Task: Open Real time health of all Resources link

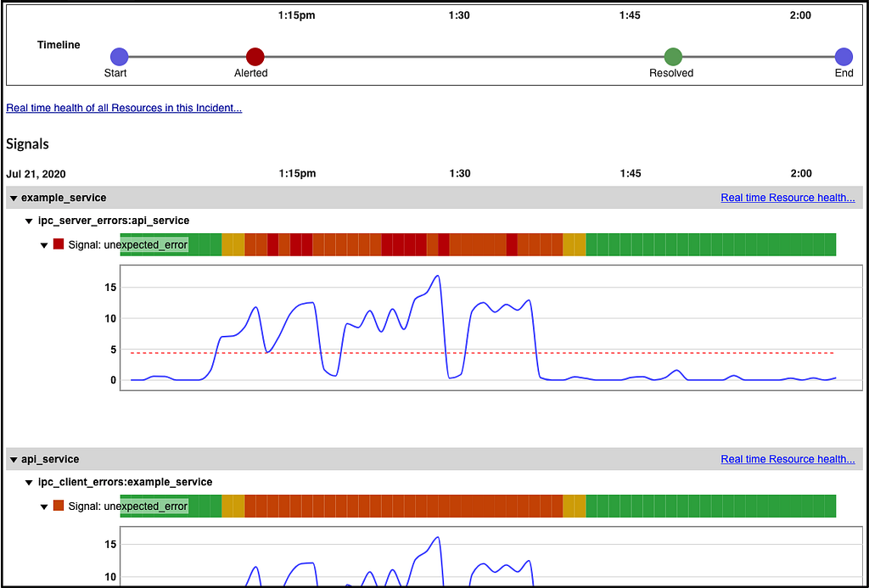Action: click(124, 108)
